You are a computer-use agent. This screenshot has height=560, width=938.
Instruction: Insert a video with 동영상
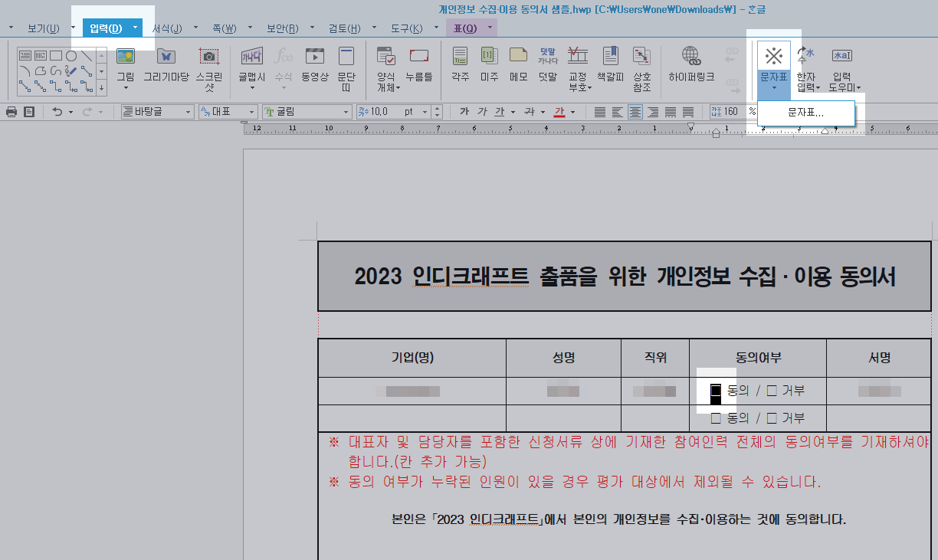[314, 65]
